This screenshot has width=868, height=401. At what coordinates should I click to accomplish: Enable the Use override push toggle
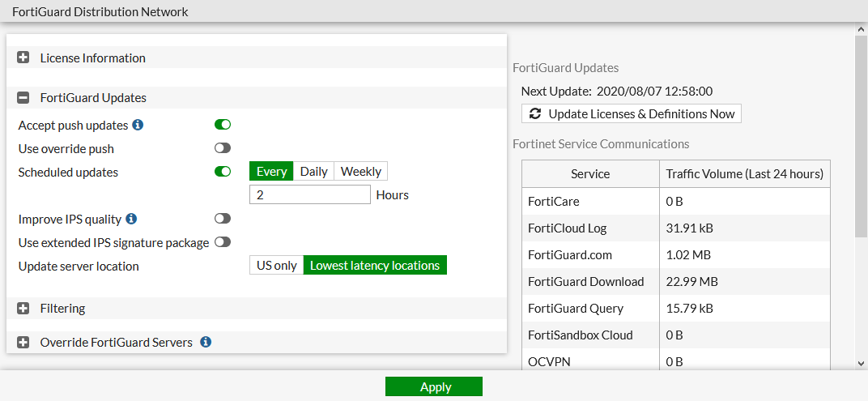[223, 148]
